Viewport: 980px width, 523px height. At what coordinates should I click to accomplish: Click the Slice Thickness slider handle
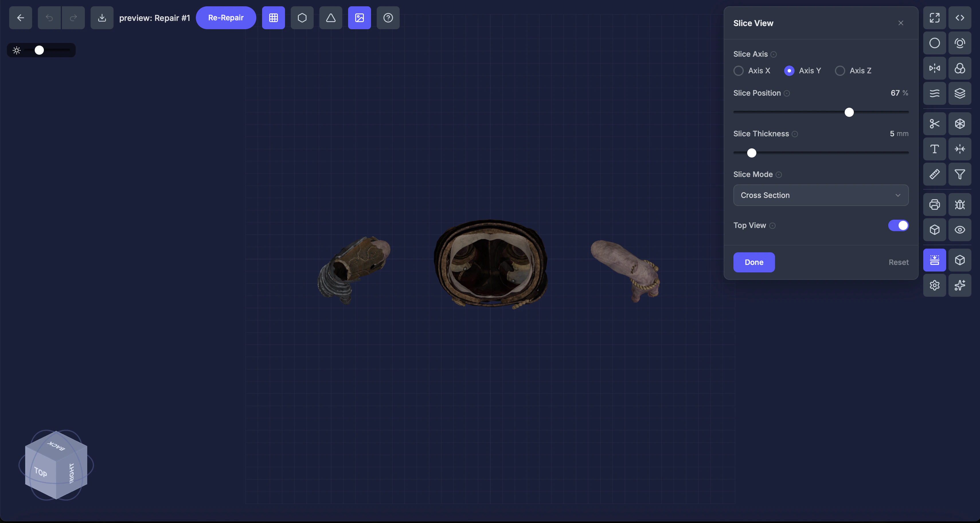[751, 153]
